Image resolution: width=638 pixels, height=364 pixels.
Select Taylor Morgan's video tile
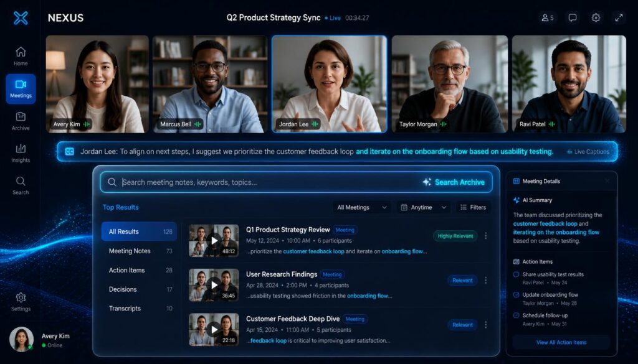point(450,84)
